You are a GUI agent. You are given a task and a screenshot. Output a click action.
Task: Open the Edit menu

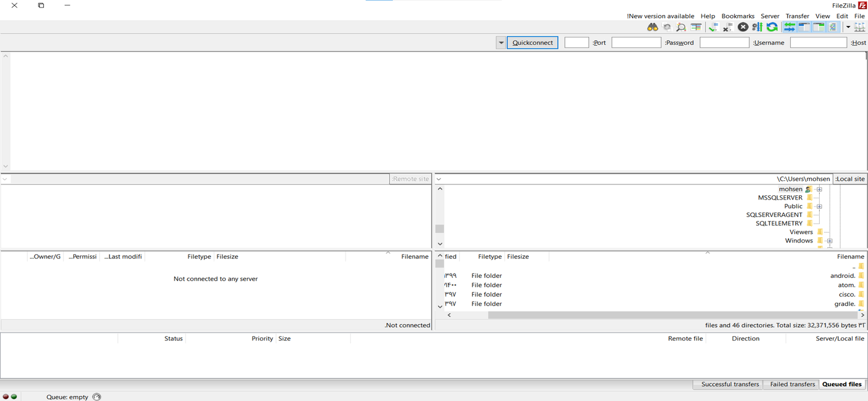pyautogui.click(x=842, y=16)
